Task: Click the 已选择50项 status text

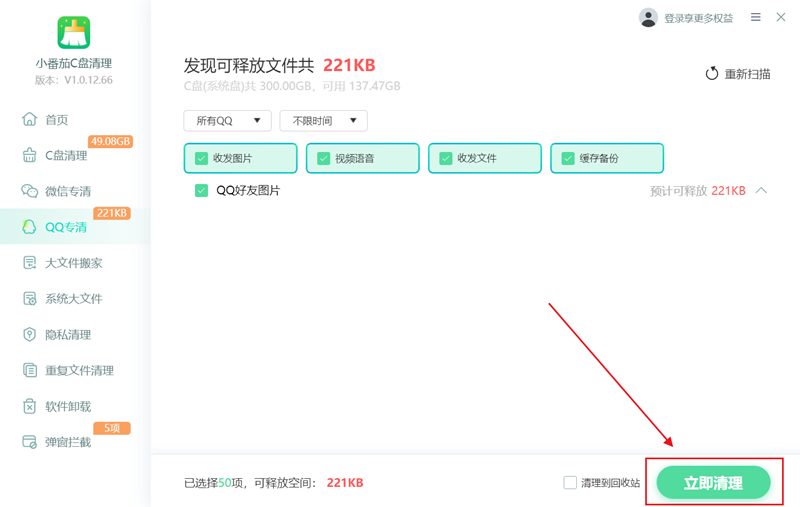Action: [213, 483]
